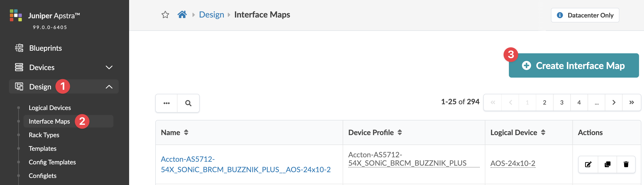Viewport: 644px width, 185px height.
Task: Clone the Accton-AS5712 interface map
Action: point(607,164)
